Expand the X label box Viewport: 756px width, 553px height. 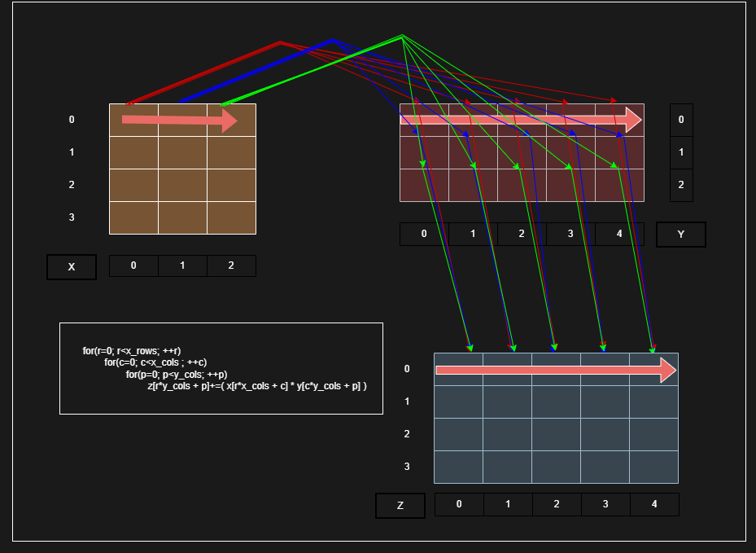coord(71,266)
